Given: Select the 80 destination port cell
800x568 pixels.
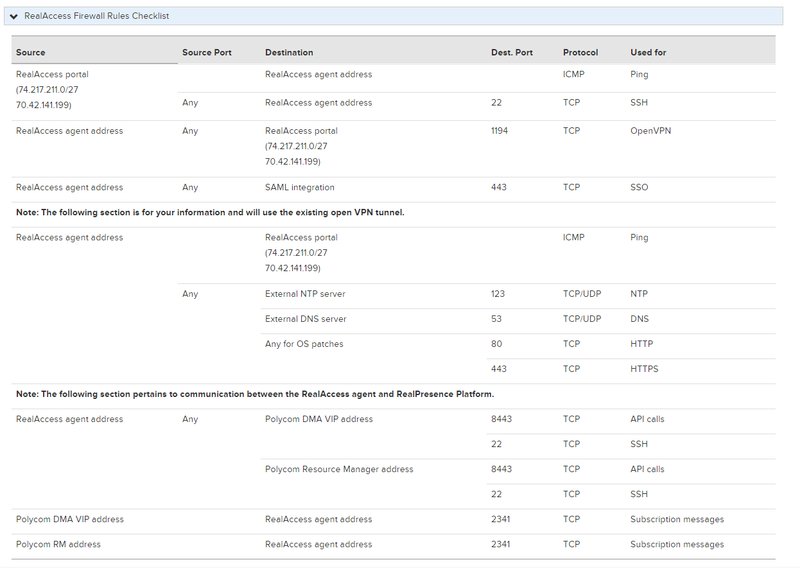Looking at the screenshot, I should click(x=496, y=344).
